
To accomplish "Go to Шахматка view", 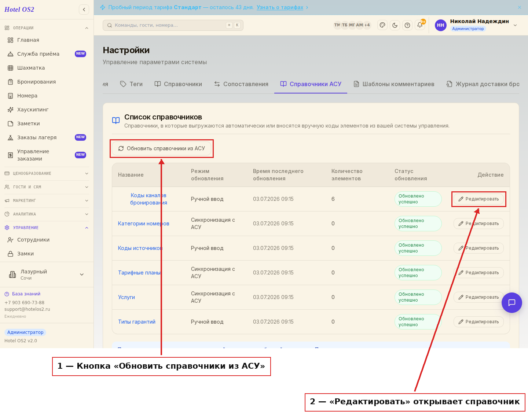I will tap(47, 68).
